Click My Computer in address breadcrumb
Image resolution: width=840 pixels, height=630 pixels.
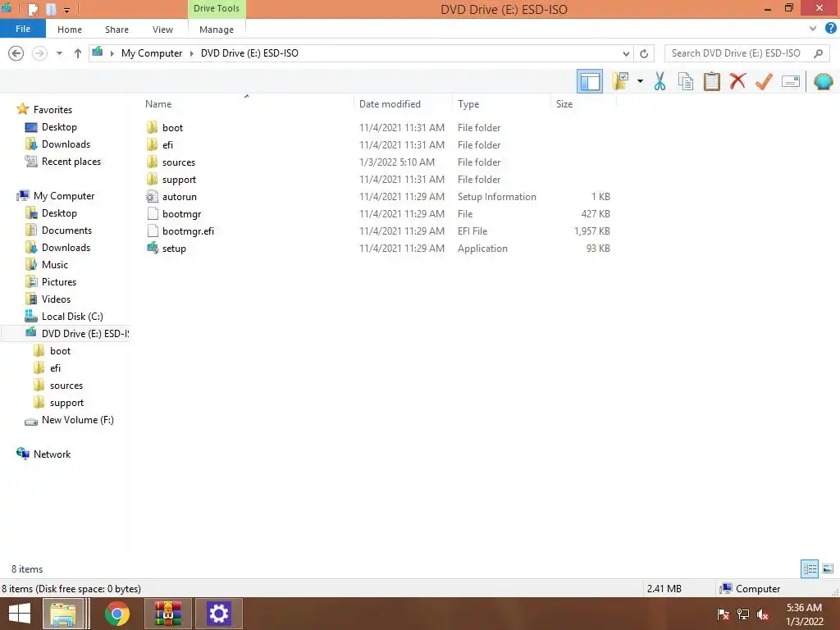tap(152, 53)
